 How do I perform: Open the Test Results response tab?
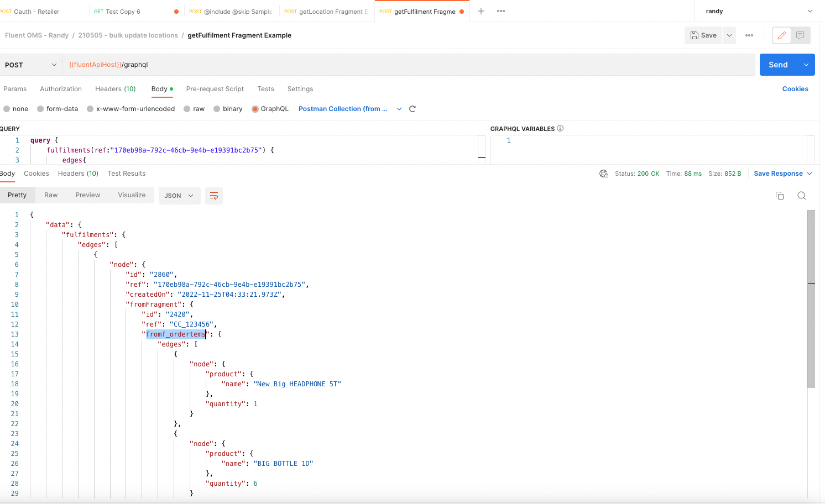tap(127, 174)
